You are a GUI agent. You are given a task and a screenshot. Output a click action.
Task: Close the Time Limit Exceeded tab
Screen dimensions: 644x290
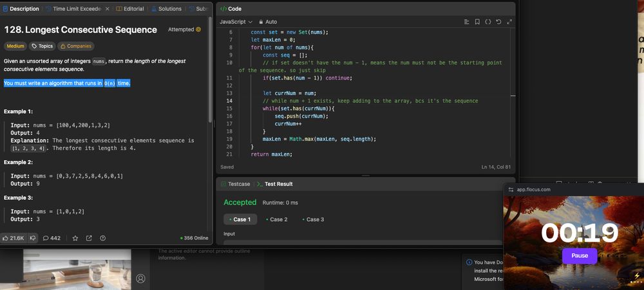(x=107, y=8)
